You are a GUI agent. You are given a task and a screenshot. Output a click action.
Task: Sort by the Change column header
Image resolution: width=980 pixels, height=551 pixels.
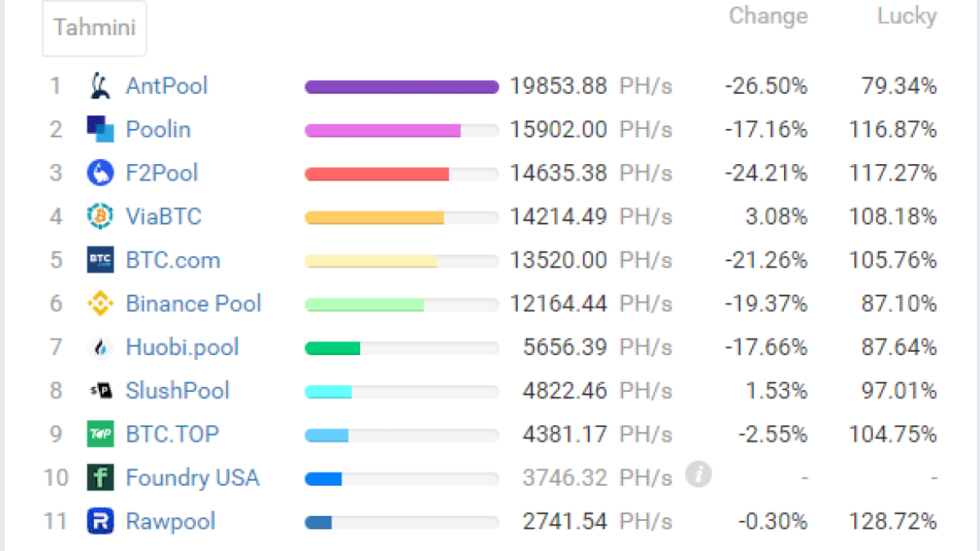768,16
